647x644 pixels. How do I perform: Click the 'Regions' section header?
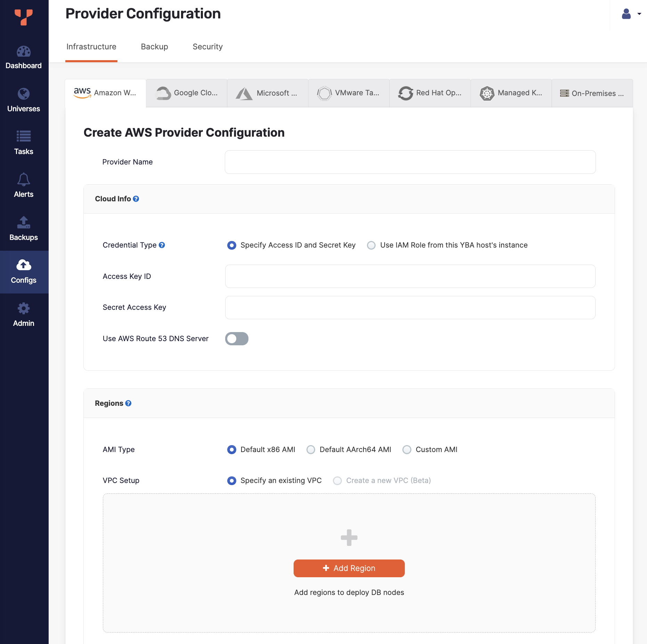click(x=109, y=403)
